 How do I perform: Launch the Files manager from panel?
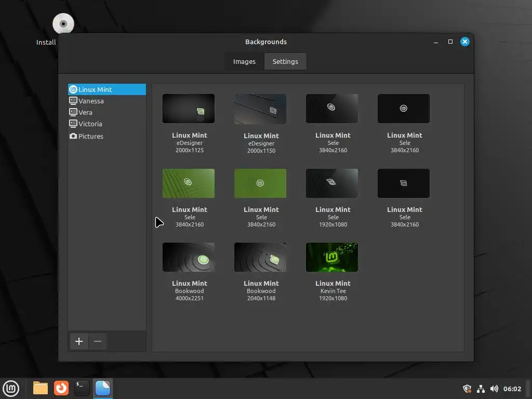pos(41,388)
